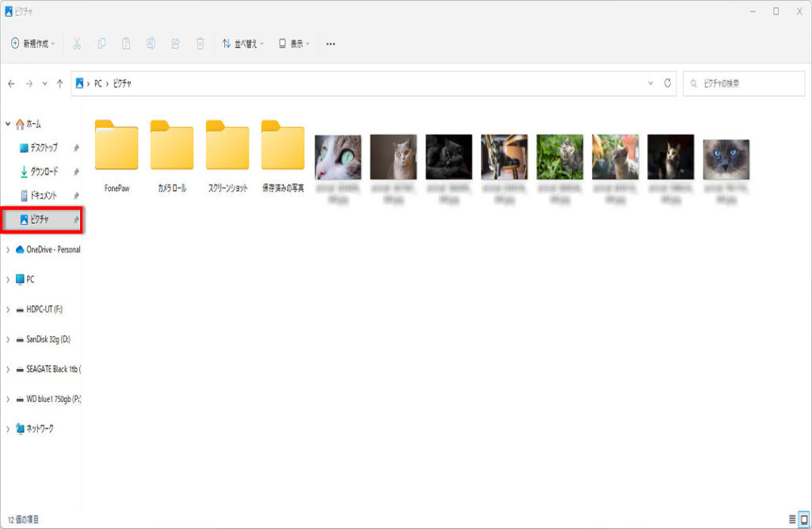Click the Delete trash icon
812x529 pixels.
click(x=201, y=44)
